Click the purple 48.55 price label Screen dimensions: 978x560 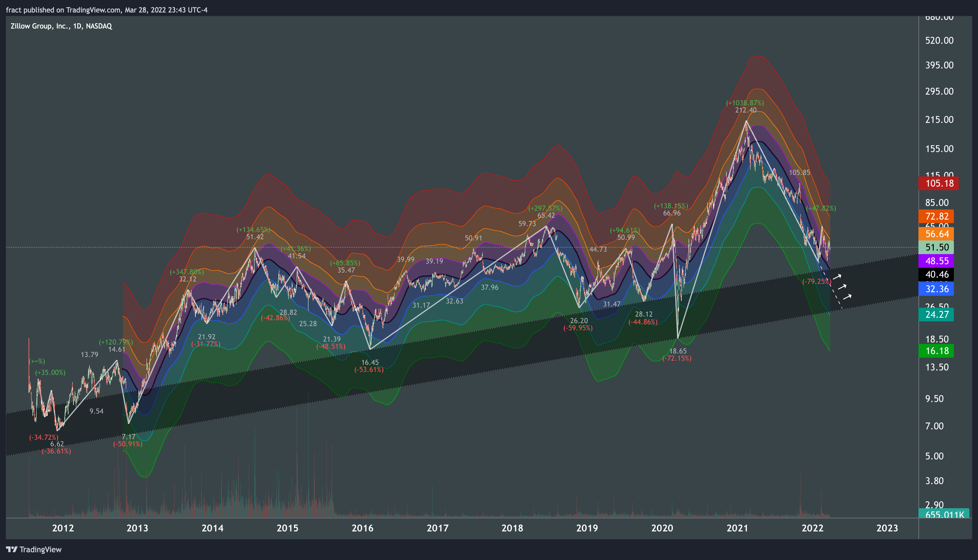click(x=936, y=261)
